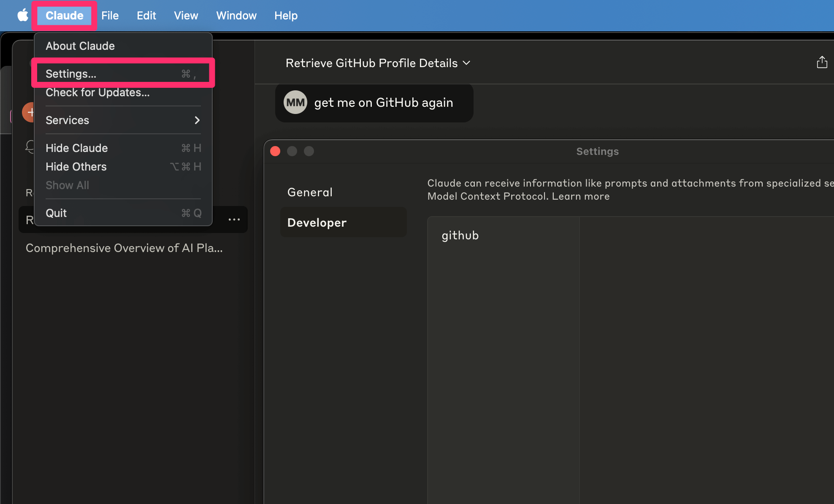
Task: Select Hide Claude menu entry
Action: (x=77, y=148)
